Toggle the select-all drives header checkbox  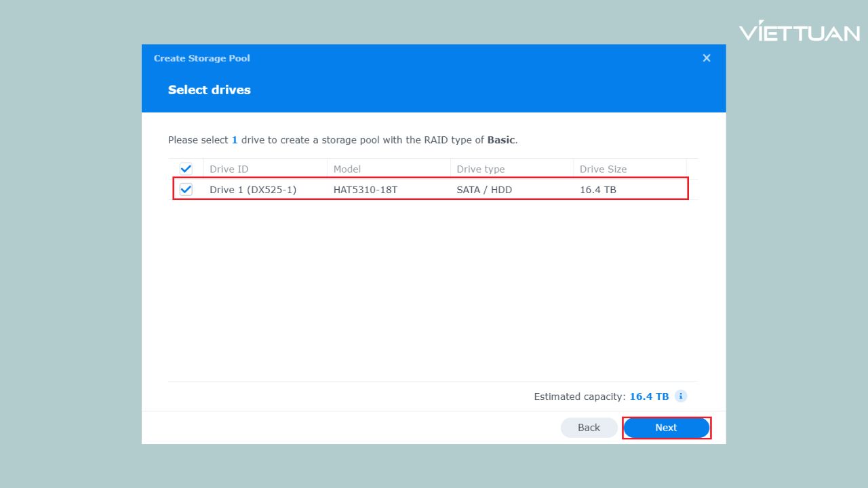[186, 169]
